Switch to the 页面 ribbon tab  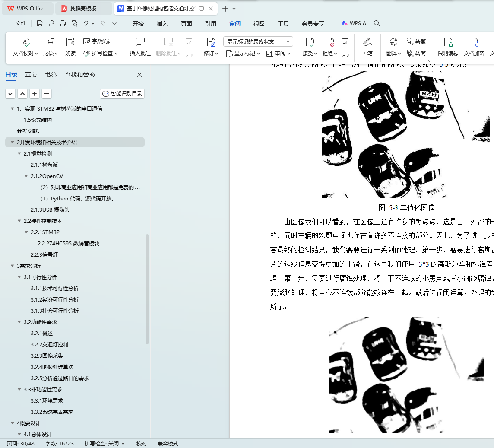point(187,24)
